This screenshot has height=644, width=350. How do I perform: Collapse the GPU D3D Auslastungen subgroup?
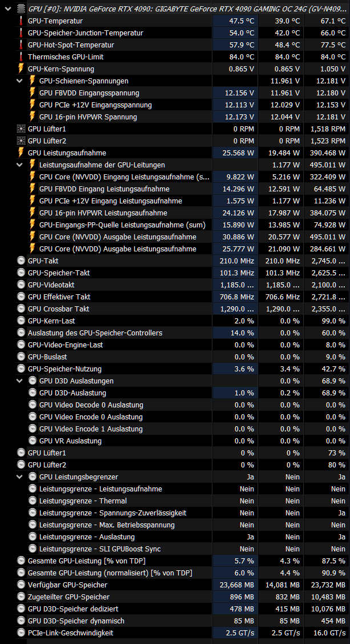pyautogui.click(x=19, y=381)
